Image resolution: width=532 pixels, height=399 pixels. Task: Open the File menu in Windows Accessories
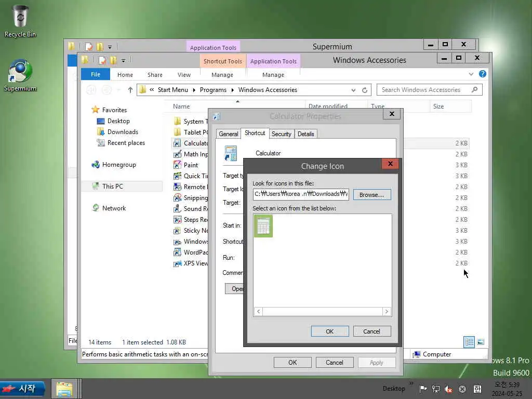[96, 74]
